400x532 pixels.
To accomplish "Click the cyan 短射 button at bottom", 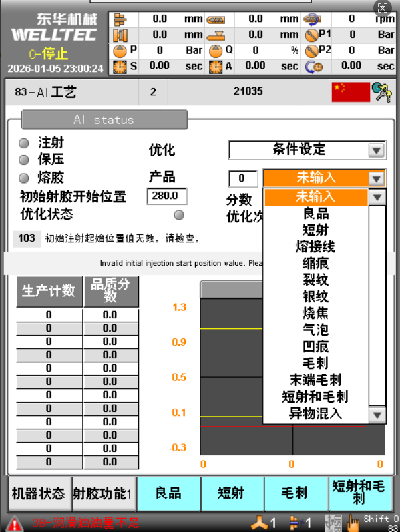I will click(x=232, y=493).
